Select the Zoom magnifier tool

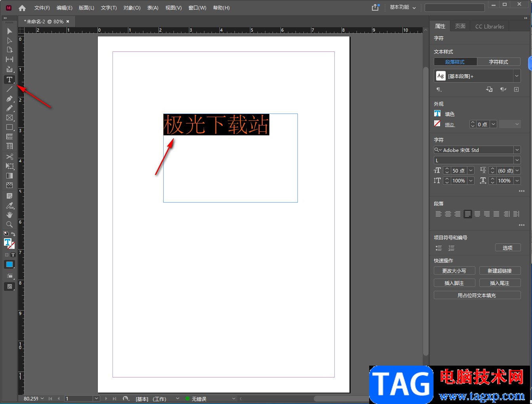pos(10,224)
